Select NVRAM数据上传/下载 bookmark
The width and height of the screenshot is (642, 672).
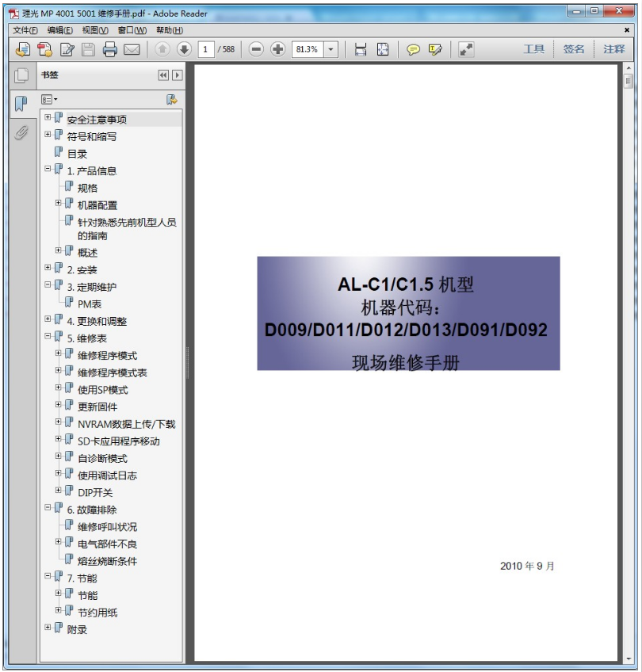pyautogui.click(x=127, y=424)
